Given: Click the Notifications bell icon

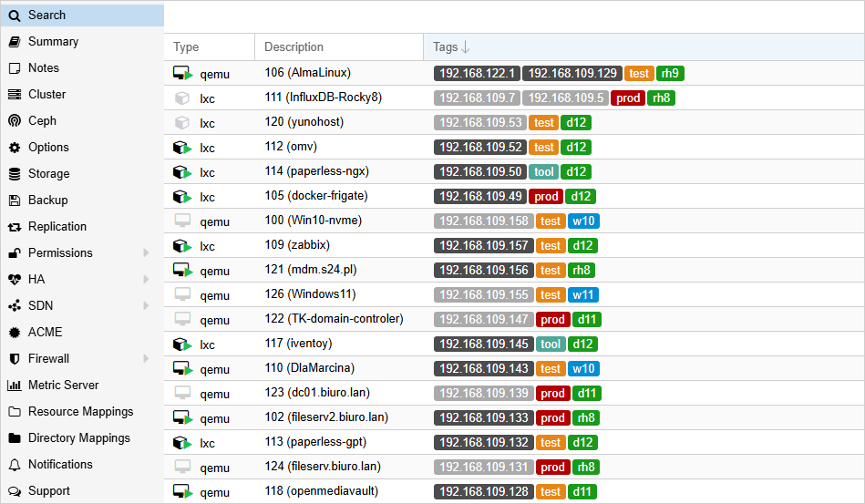Looking at the screenshot, I should pos(14,465).
